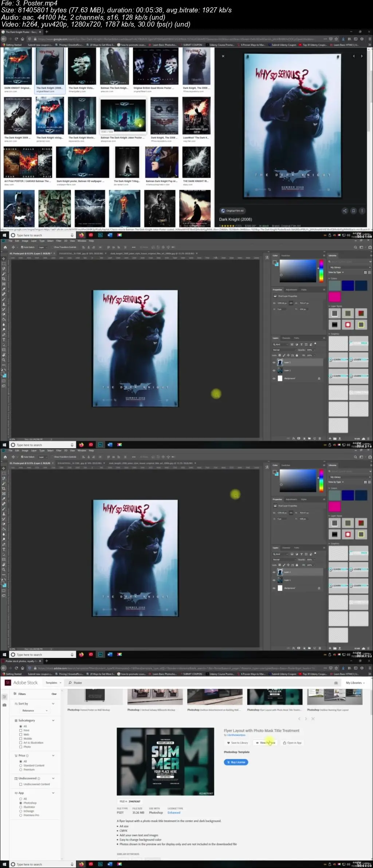This screenshot has height=868, width=373.
Task: Switch to Channels tab, 00:02:16 Photoshop frame
Action: 287,338
